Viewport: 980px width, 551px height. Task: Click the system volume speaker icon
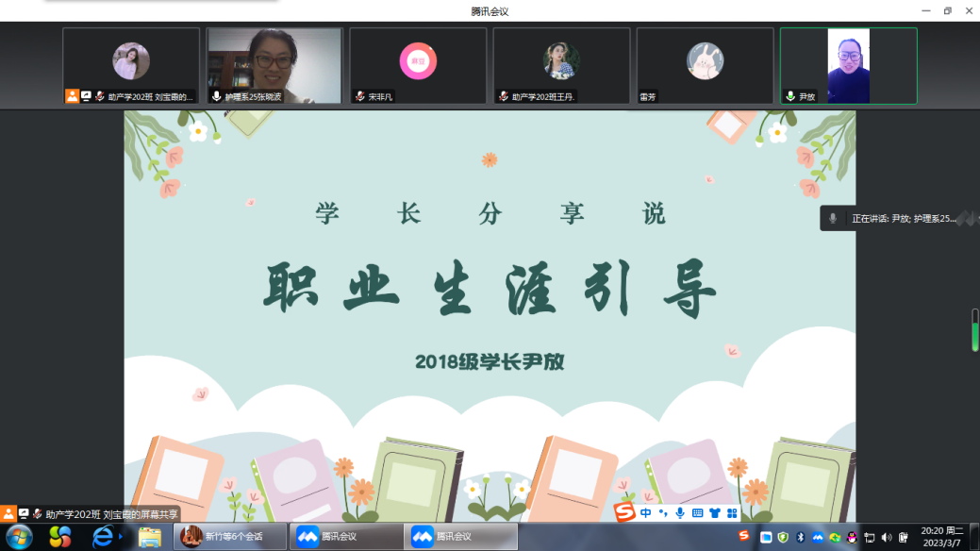click(x=886, y=537)
